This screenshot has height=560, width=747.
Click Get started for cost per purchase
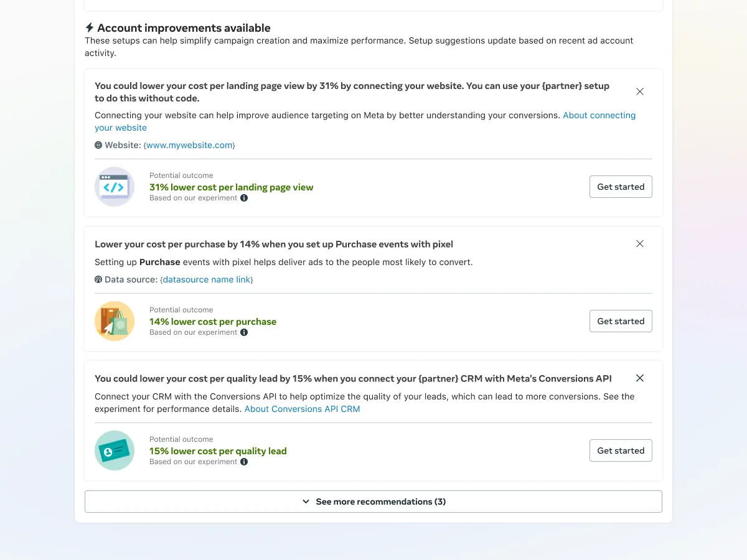621,321
